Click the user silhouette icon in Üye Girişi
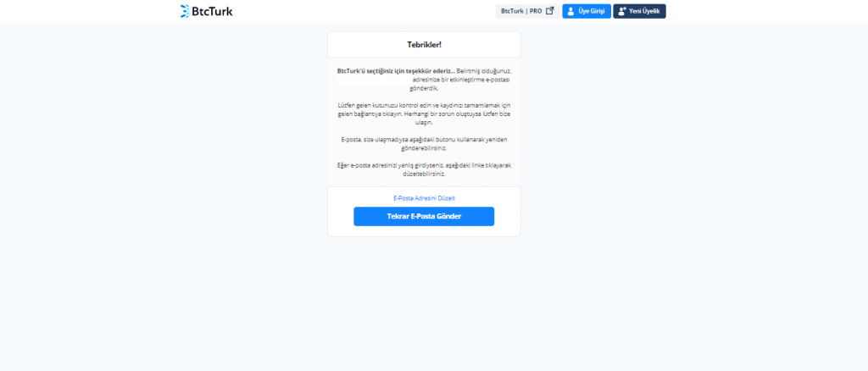Viewport: 868px width, 371px height. tap(570, 11)
